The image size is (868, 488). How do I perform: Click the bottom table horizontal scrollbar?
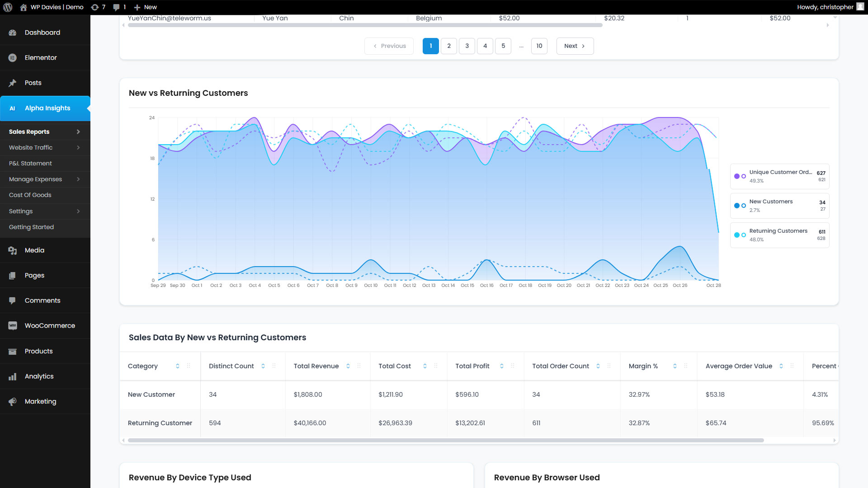[x=445, y=440]
